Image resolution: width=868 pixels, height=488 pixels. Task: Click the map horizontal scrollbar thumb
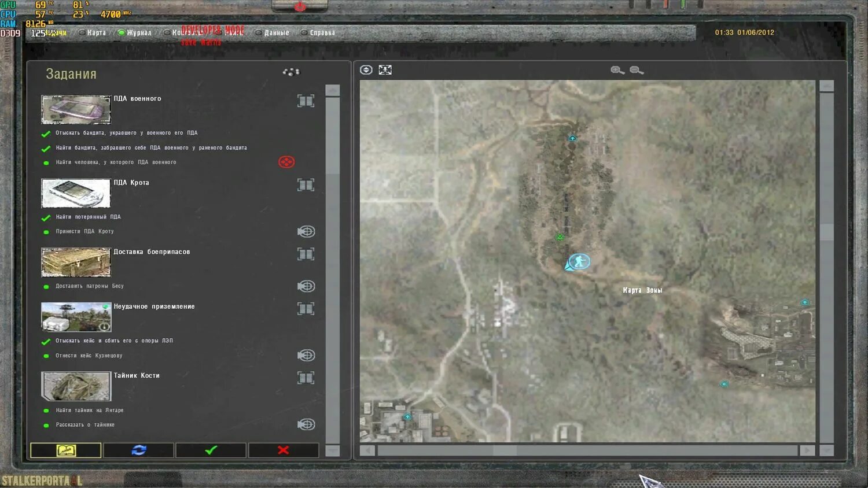505,450
